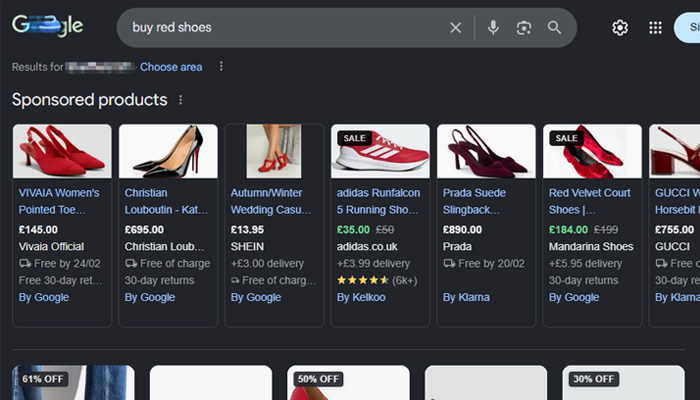Click the SALE badge on velvet shoes image
Image resolution: width=700 pixels, height=400 pixels.
coord(567,138)
